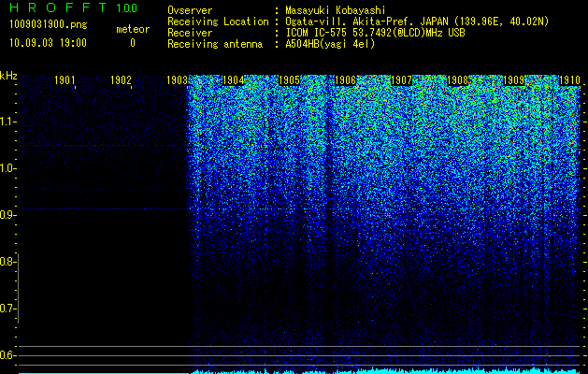Click the date stamp 10.09.03 19:00
Viewport: 588px width, 374px height.
point(48,43)
